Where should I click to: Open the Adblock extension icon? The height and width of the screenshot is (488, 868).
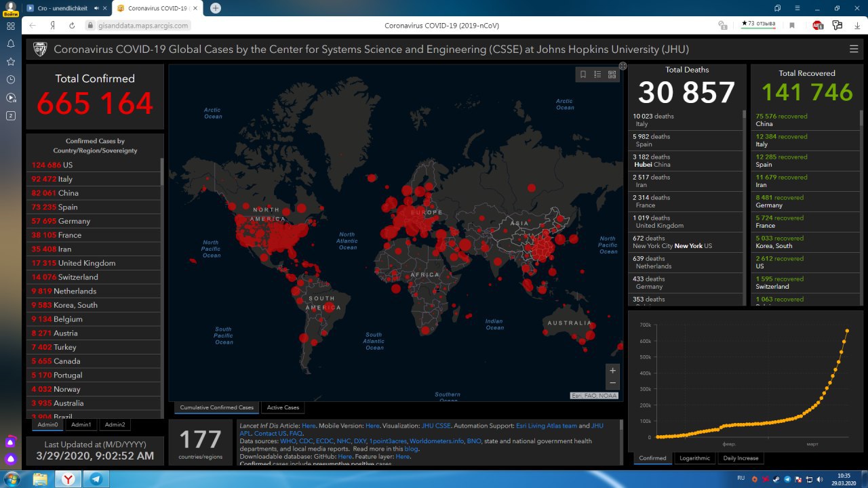[x=818, y=25]
